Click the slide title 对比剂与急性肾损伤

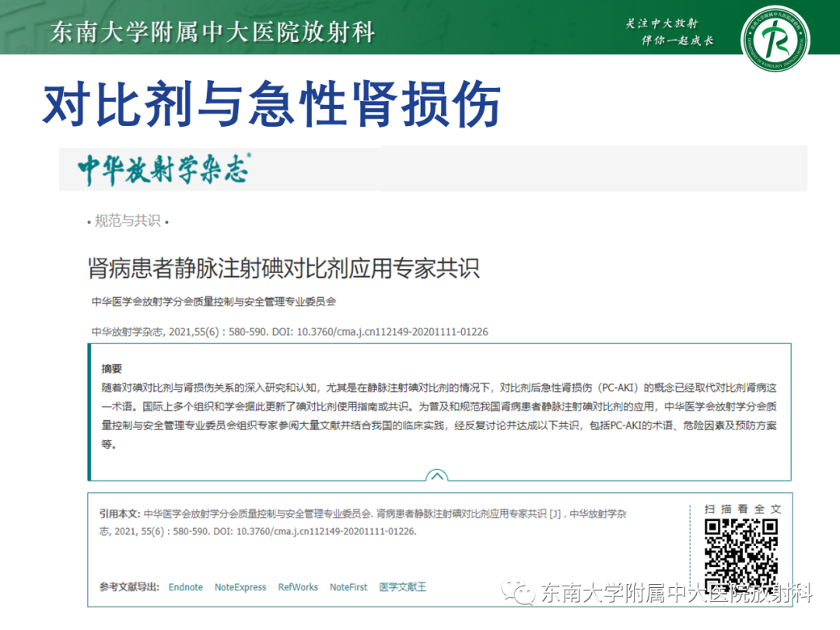tap(271, 104)
